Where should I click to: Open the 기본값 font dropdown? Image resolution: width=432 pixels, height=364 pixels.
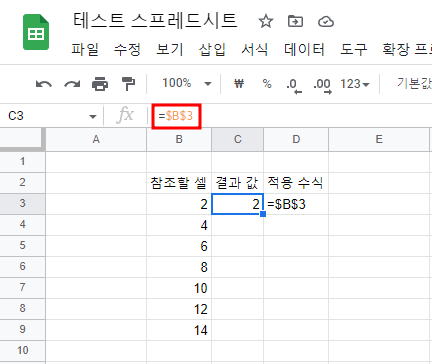coord(414,83)
